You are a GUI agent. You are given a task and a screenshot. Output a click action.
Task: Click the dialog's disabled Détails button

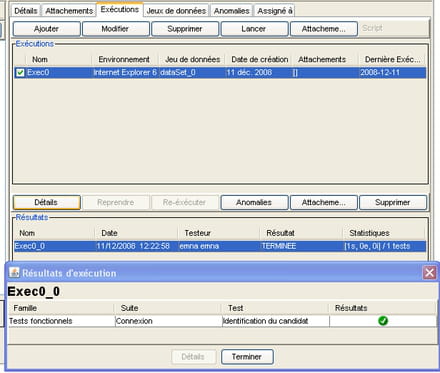[193, 357]
